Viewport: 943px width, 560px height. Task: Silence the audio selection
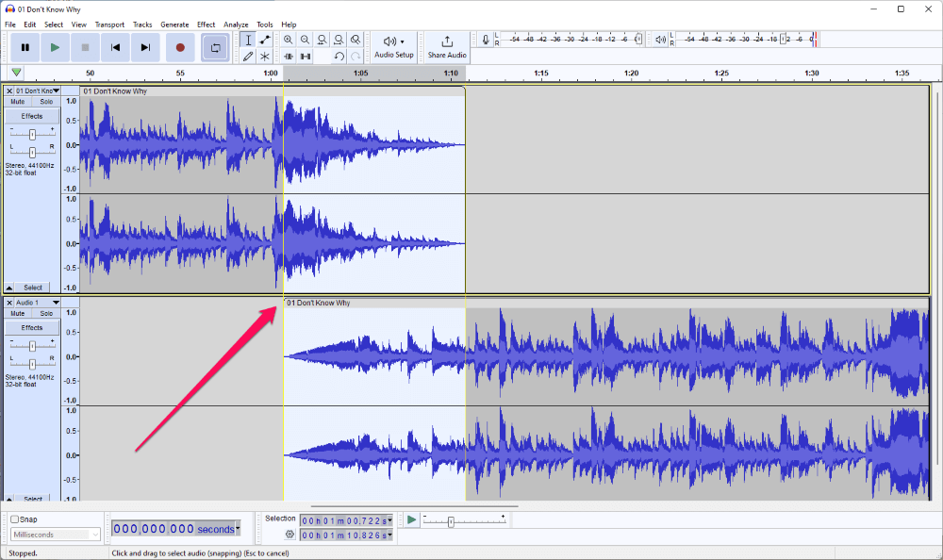305,57
